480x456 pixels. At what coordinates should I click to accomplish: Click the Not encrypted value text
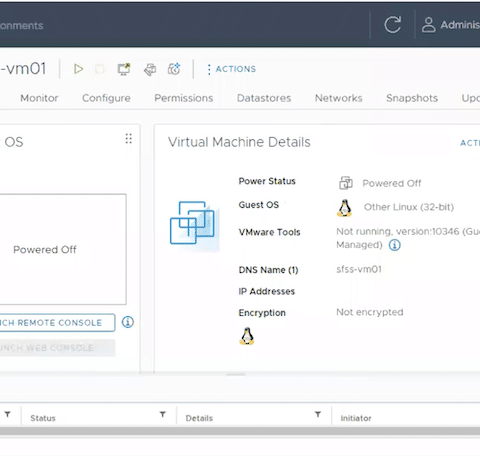370,312
